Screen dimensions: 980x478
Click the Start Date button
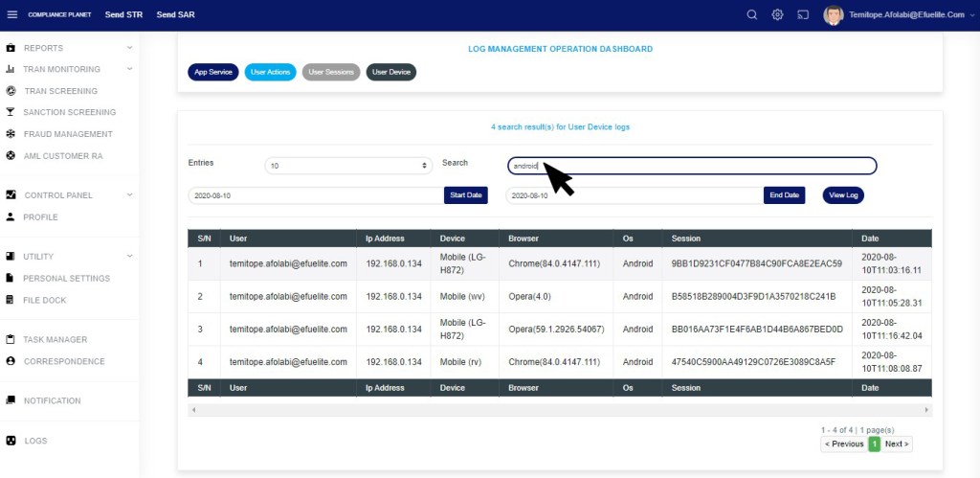[x=465, y=195]
